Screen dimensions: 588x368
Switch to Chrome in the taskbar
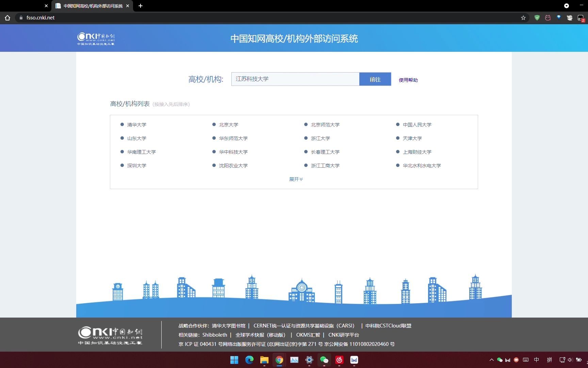pyautogui.click(x=279, y=360)
